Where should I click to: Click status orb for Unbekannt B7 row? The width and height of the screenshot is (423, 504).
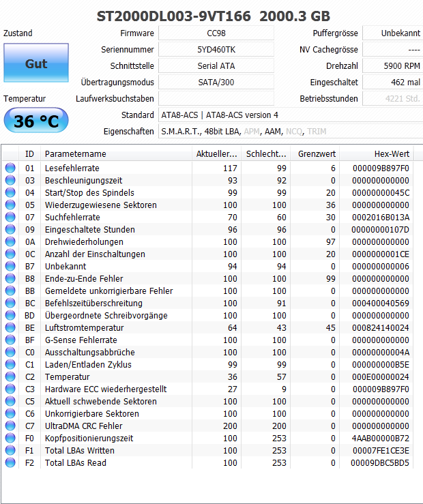tap(10, 266)
